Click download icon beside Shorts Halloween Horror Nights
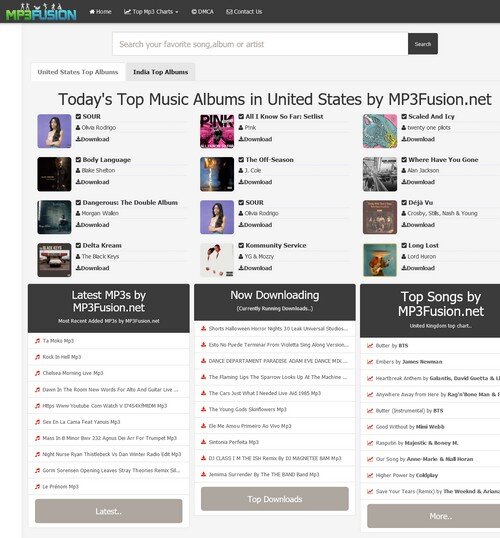The image size is (500, 538). (204, 328)
